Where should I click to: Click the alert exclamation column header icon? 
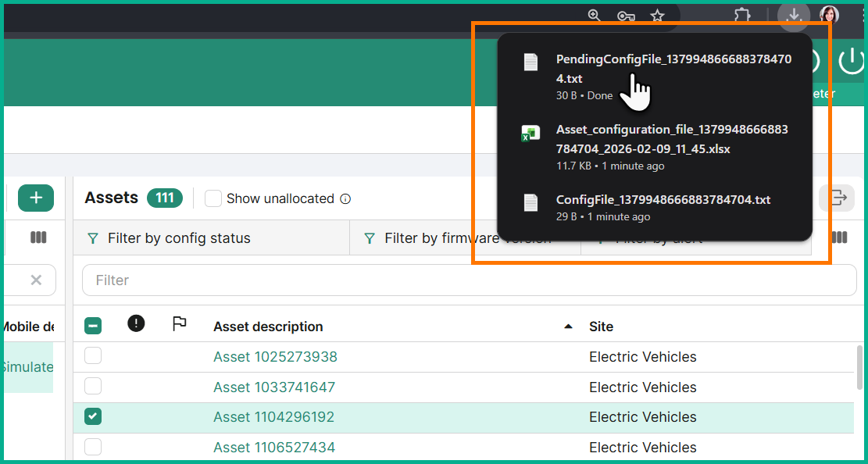click(x=136, y=323)
